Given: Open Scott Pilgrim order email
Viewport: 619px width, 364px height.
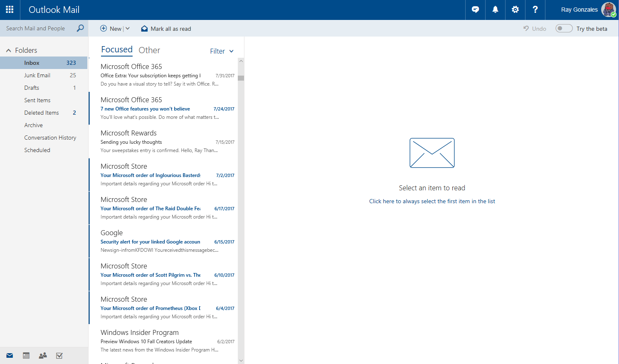Looking at the screenshot, I should pyautogui.click(x=163, y=274).
